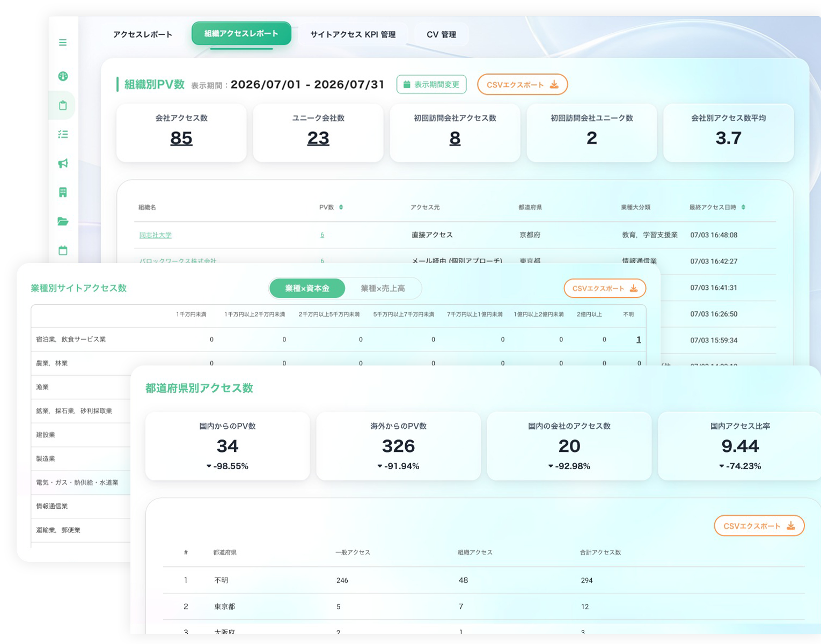Click the 漁業 row label
The width and height of the screenshot is (821, 644).
point(42,387)
